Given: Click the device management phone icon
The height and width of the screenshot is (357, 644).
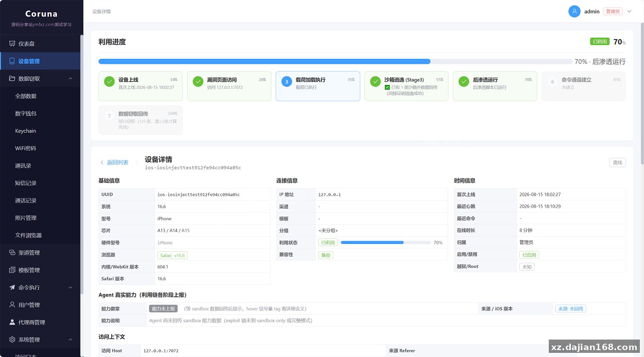Looking at the screenshot, I should click(12, 61).
